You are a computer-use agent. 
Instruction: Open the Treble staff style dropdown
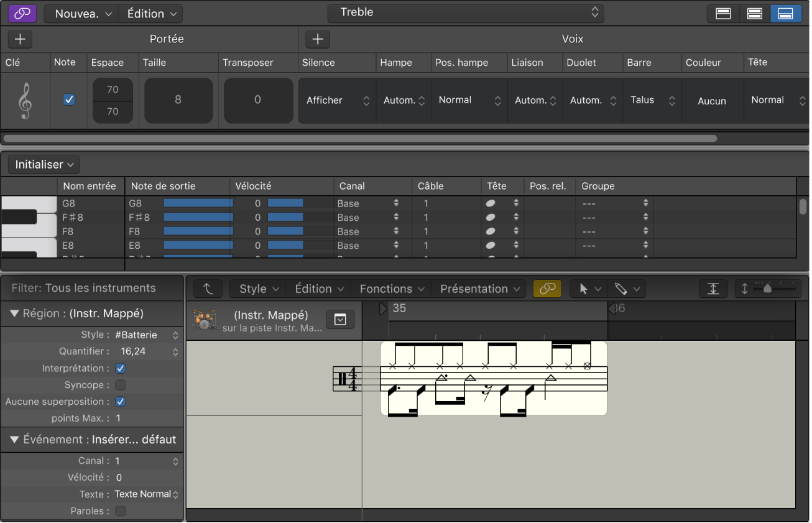coord(466,12)
